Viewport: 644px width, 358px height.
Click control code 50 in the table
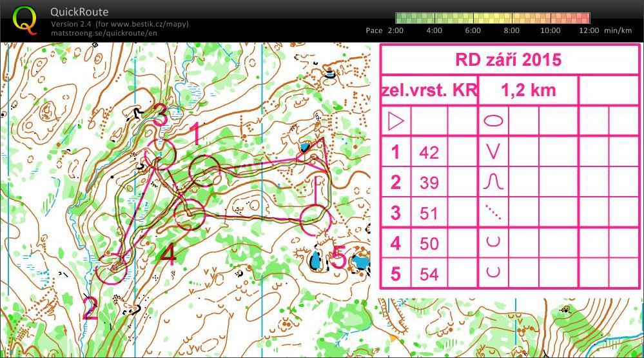429,244
